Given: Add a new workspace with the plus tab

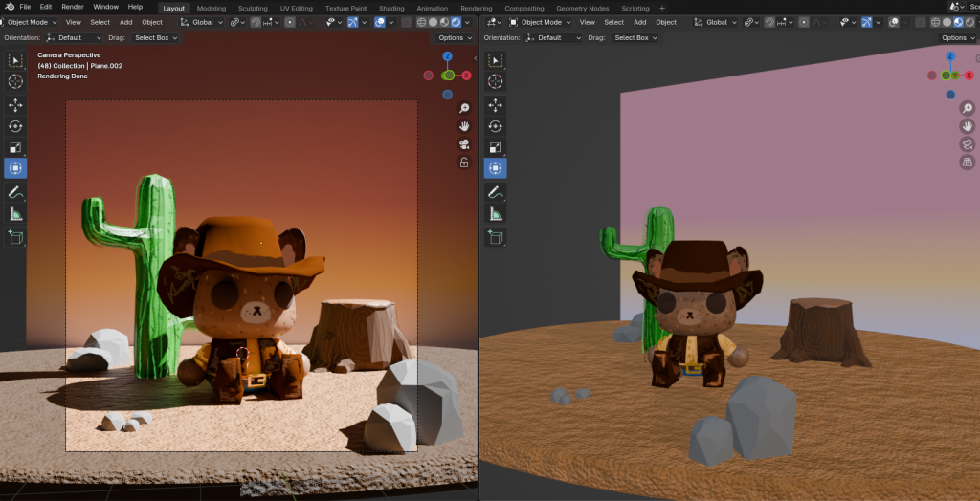Looking at the screenshot, I should click(x=661, y=8).
